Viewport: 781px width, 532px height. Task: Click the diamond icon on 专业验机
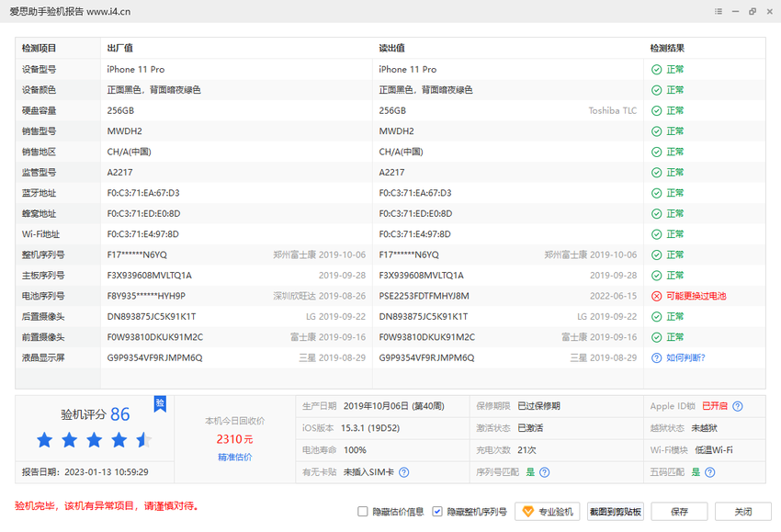tap(528, 512)
